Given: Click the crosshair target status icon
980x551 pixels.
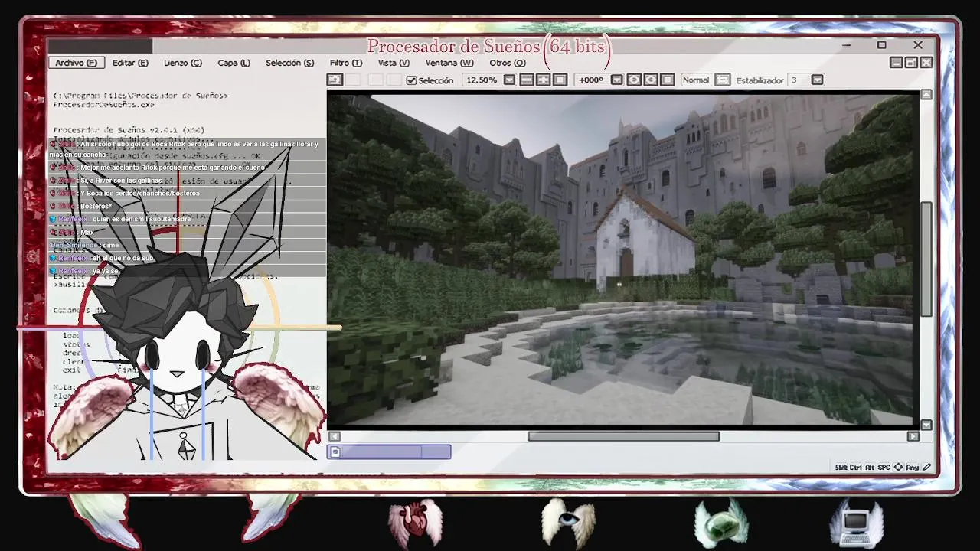Looking at the screenshot, I should [x=898, y=467].
